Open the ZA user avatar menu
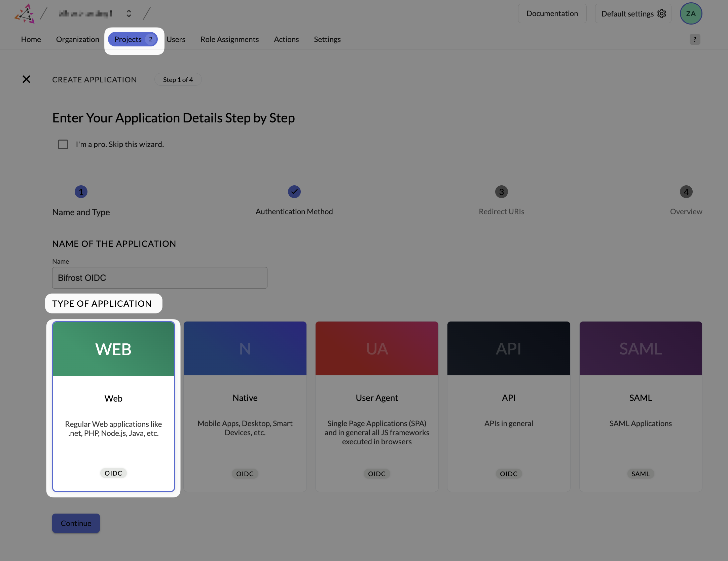728x561 pixels. pyautogui.click(x=691, y=13)
